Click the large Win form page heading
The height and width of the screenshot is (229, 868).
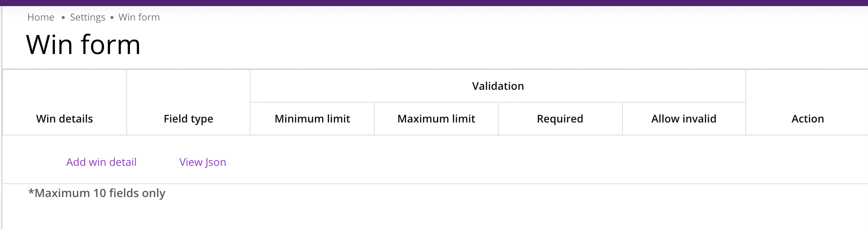pos(83,45)
